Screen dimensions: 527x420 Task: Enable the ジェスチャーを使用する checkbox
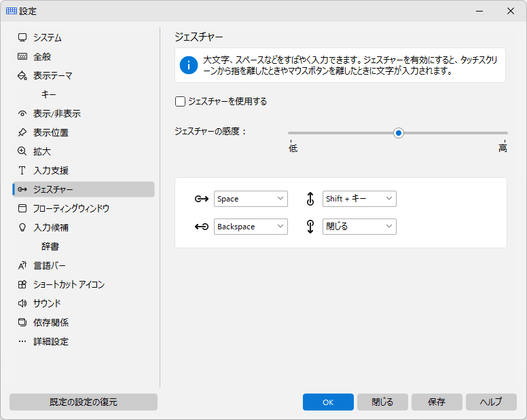[x=180, y=101]
